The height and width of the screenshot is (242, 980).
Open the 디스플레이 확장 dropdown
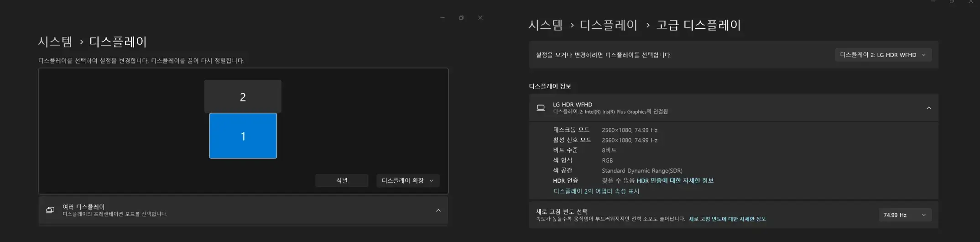point(408,180)
